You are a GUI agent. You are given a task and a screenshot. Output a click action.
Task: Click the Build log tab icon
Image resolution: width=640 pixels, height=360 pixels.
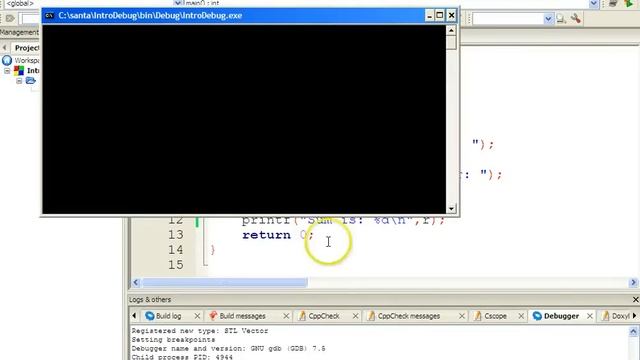click(x=149, y=316)
